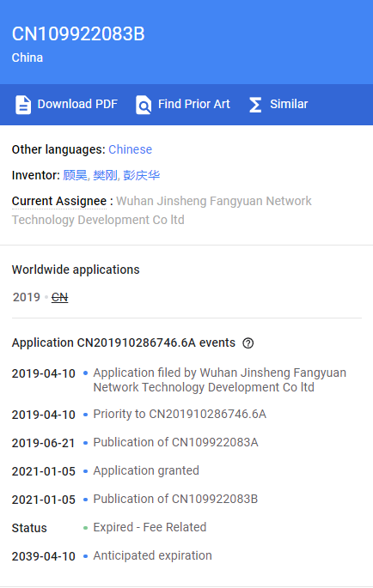The width and height of the screenshot is (373, 588).
Task: Select Publication of CN109922083B event
Action: click(x=175, y=499)
